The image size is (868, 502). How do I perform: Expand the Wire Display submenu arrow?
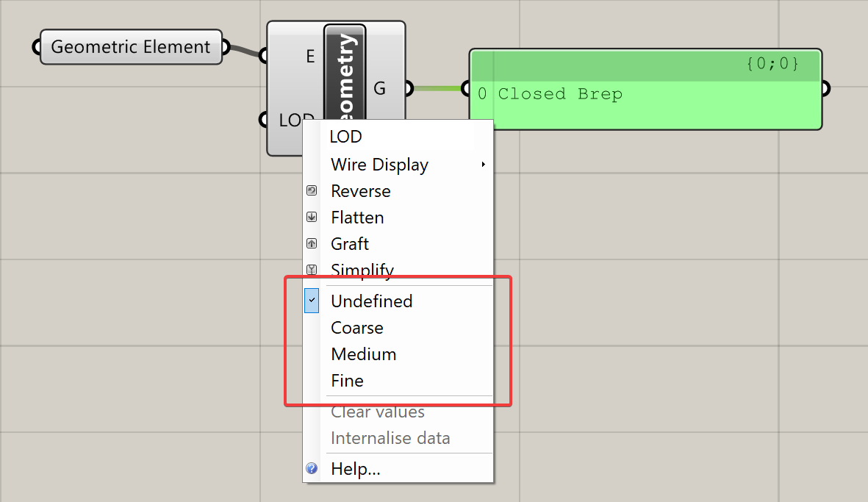pos(483,165)
